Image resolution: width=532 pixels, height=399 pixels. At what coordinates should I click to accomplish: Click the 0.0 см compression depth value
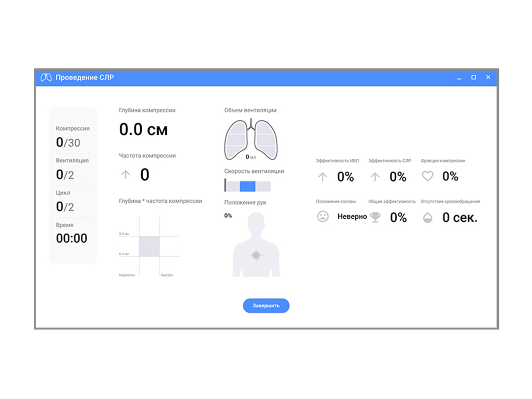(143, 129)
